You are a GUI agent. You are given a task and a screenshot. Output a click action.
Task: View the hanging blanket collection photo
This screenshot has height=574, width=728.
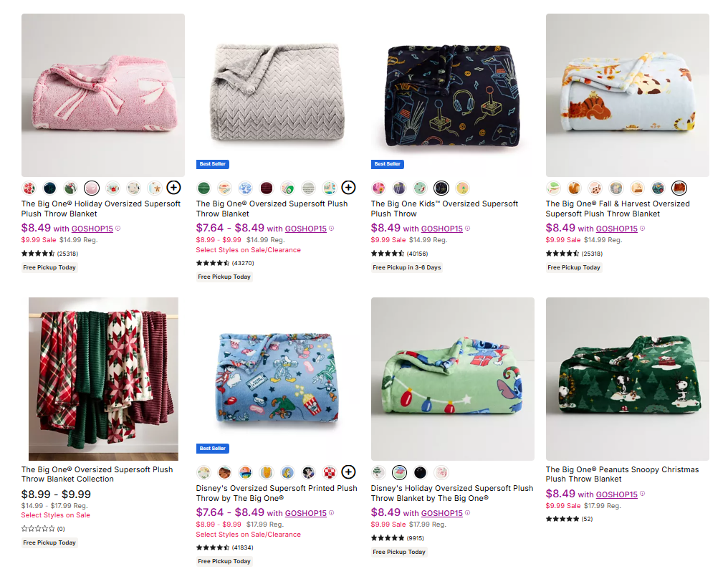tap(103, 379)
